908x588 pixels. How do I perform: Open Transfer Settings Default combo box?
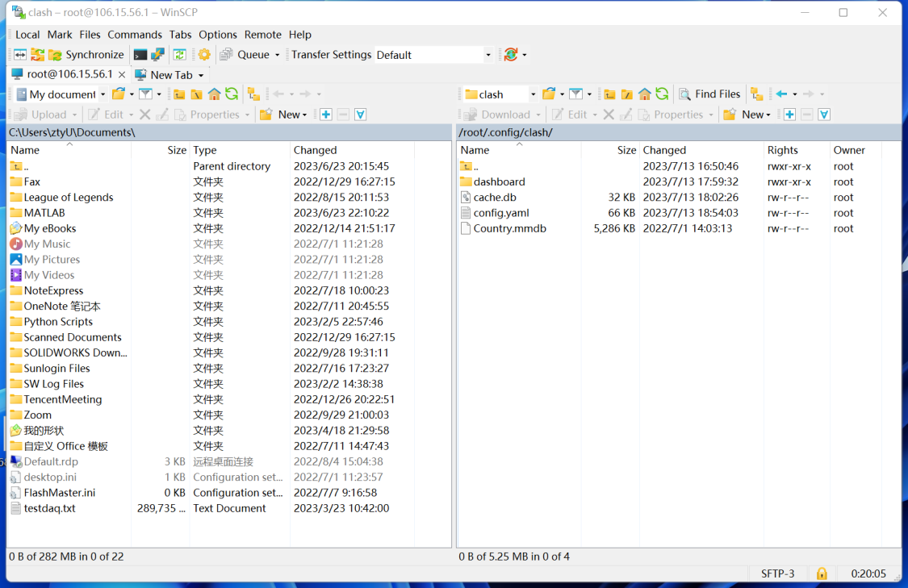click(x=433, y=55)
